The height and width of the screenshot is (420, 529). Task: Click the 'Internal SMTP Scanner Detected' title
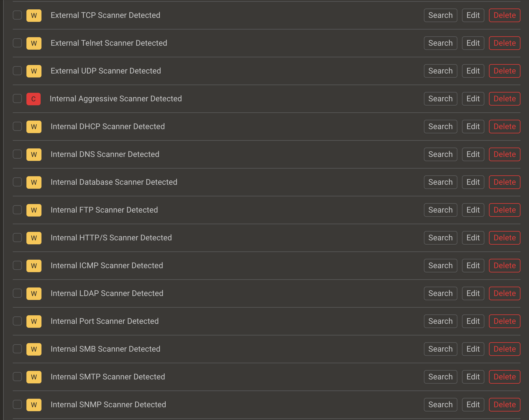click(108, 377)
